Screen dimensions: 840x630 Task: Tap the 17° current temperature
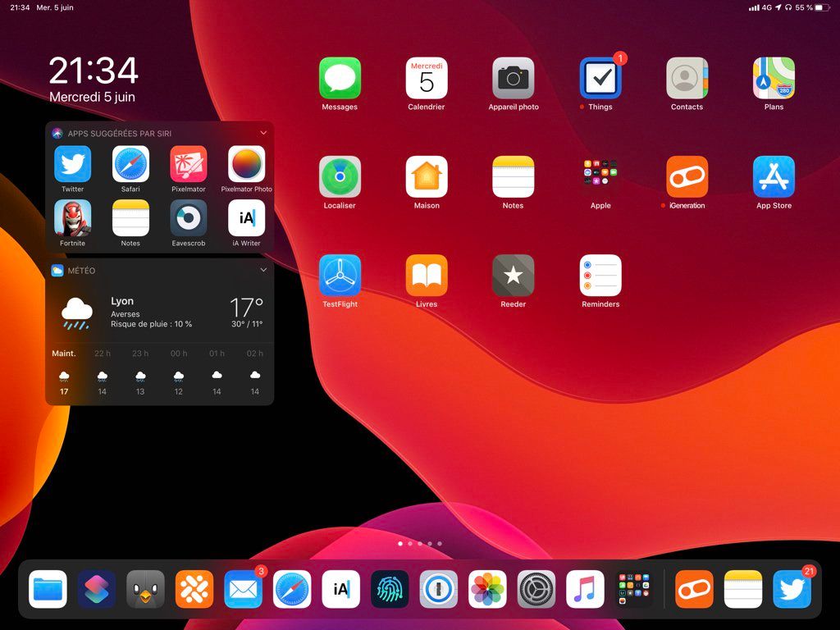(246, 307)
